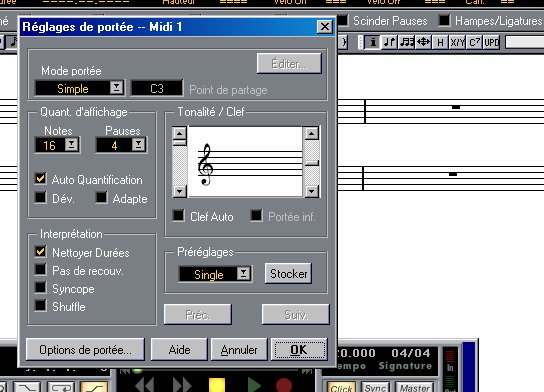
Task: Click the right key scrollbar thumb
Action: (312, 163)
